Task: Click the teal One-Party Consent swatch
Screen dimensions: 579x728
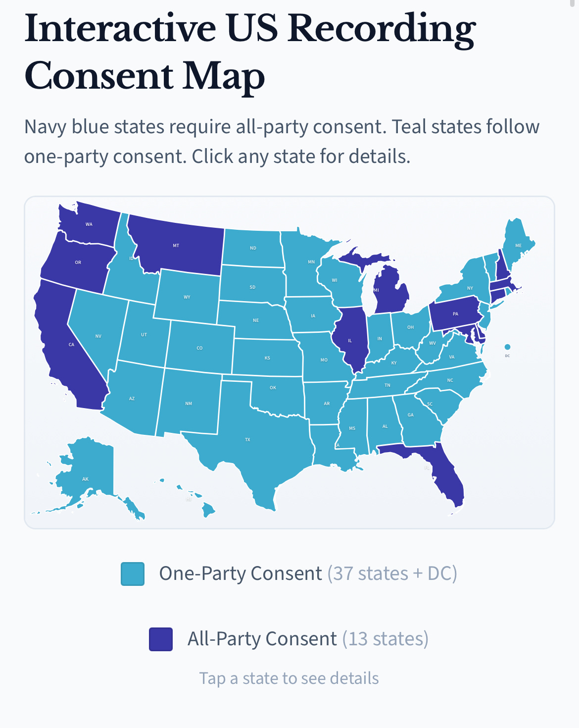Action: (133, 573)
